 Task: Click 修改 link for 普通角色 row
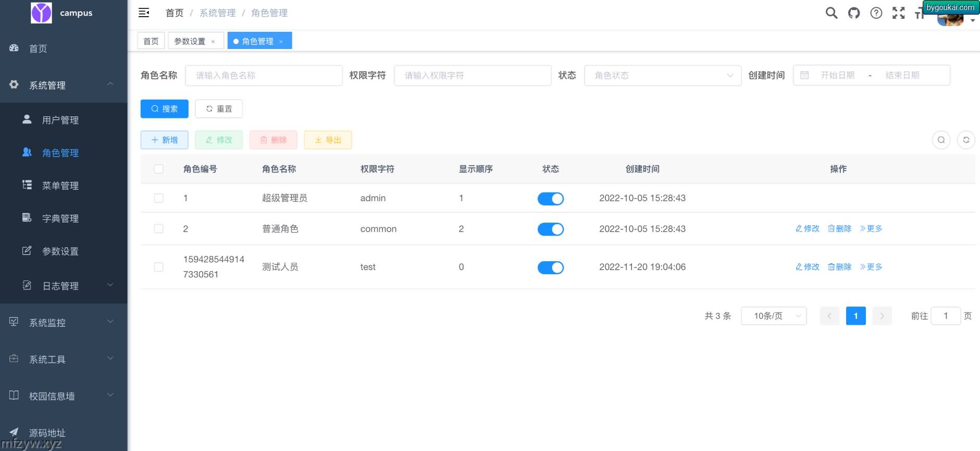pyautogui.click(x=808, y=229)
